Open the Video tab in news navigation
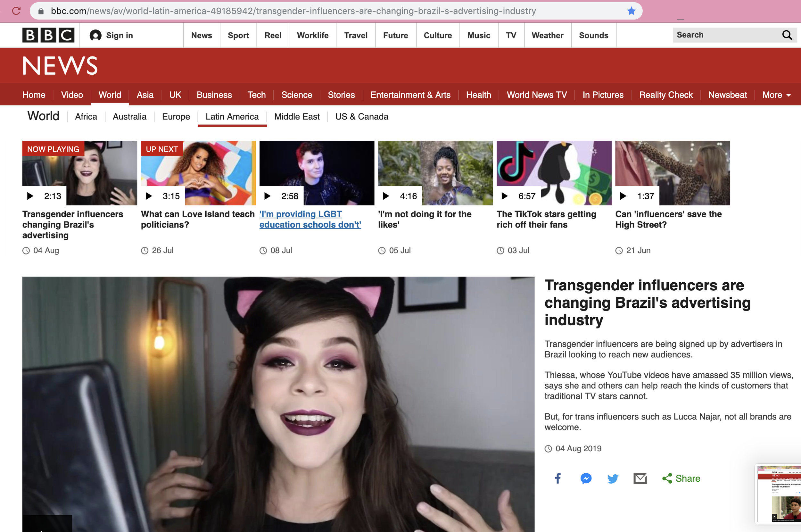The height and width of the screenshot is (532, 801). tap(72, 95)
